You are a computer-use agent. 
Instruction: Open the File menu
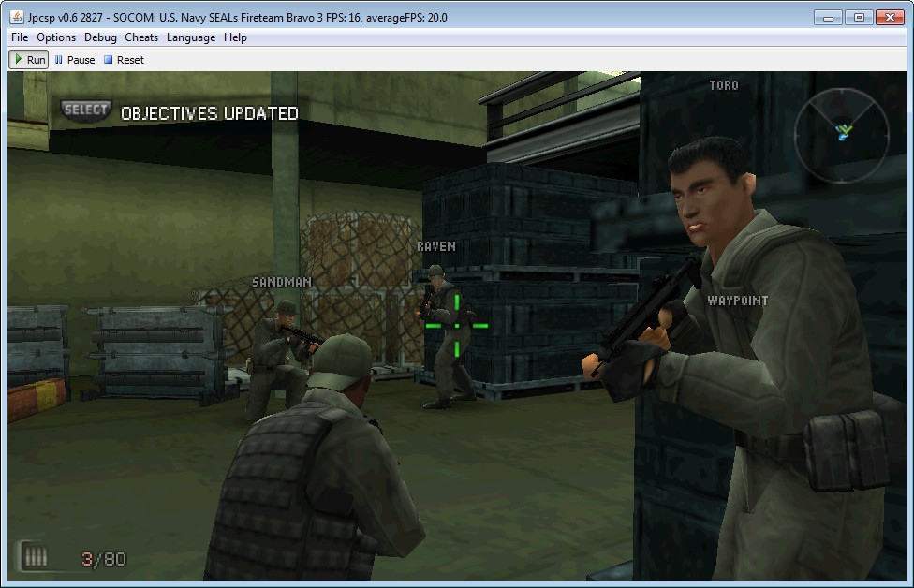pyautogui.click(x=20, y=37)
